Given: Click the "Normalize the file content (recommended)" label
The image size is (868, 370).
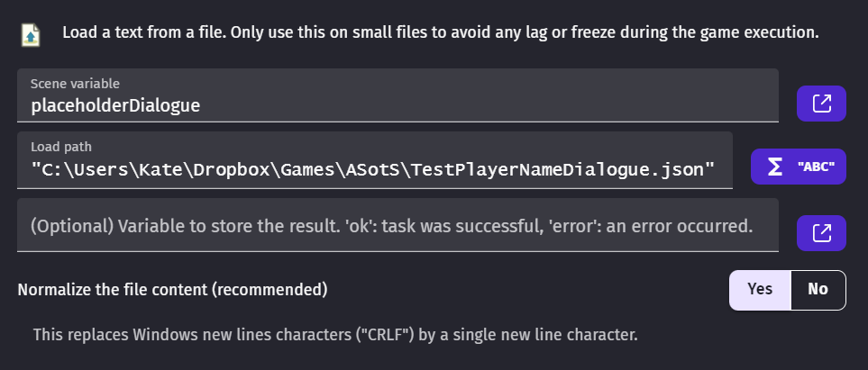Looking at the screenshot, I should point(173,290).
